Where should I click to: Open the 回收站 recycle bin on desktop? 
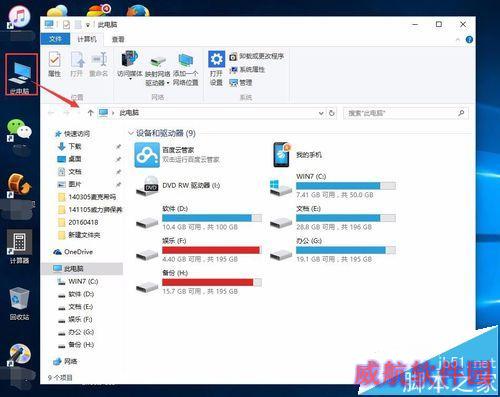[x=19, y=304]
